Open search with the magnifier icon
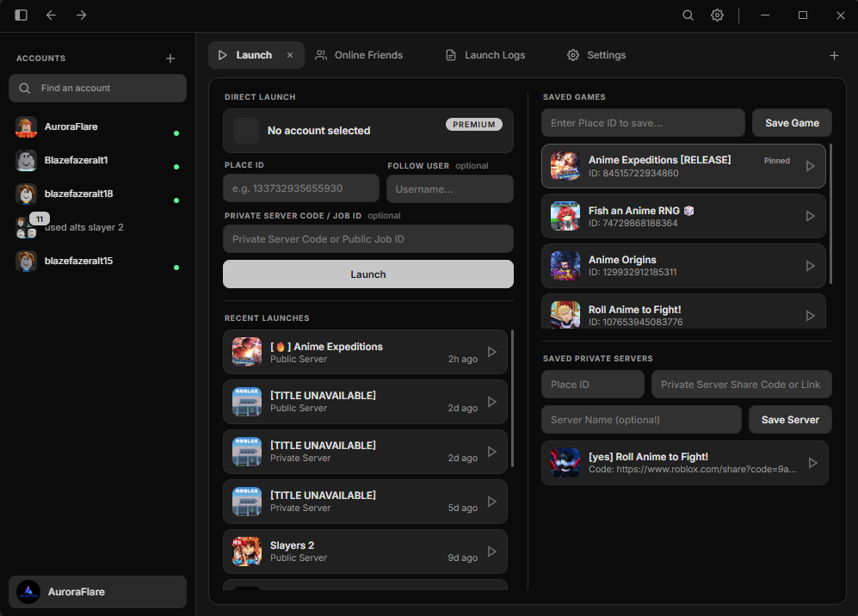The width and height of the screenshot is (858, 616). coord(688,15)
